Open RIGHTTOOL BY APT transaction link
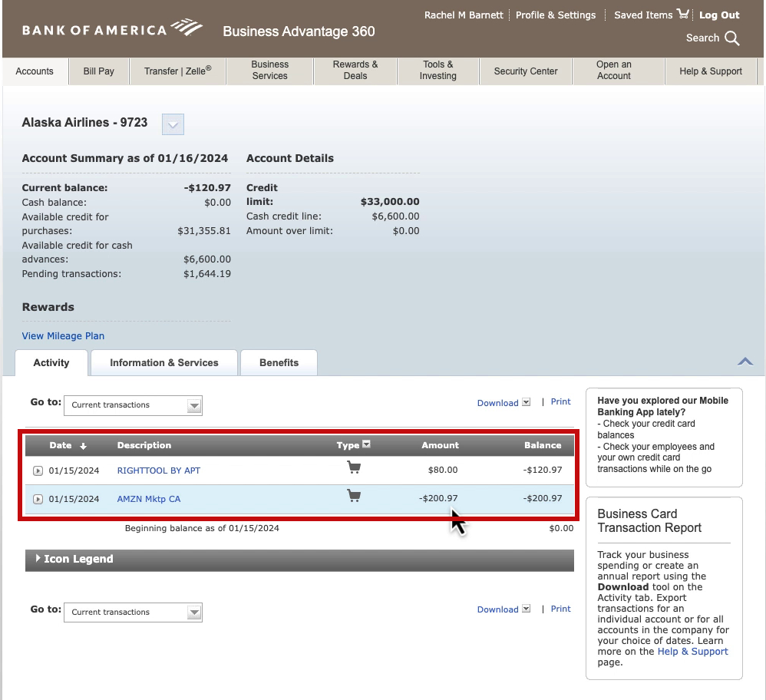Screen dimensions: 766x700 coord(159,471)
